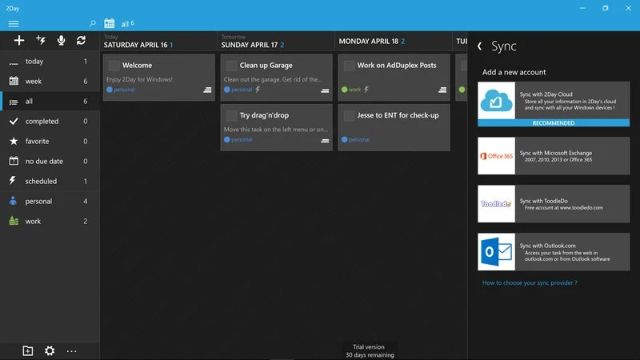Start voice input with microphone icon

pos(61,40)
